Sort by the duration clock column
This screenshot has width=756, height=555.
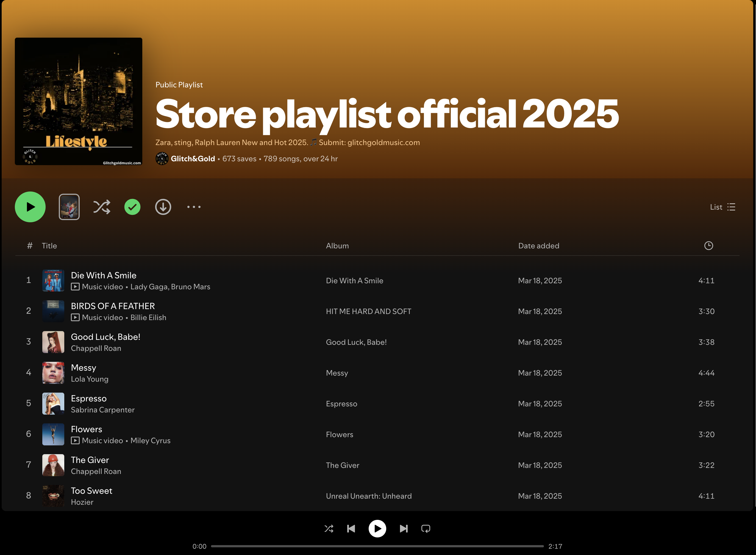tap(708, 246)
